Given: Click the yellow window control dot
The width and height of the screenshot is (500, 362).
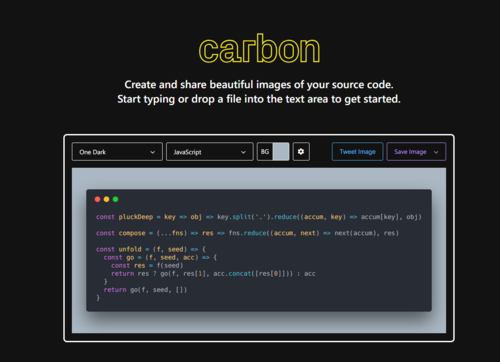Looking at the screenshot, I should pos(106,199).
